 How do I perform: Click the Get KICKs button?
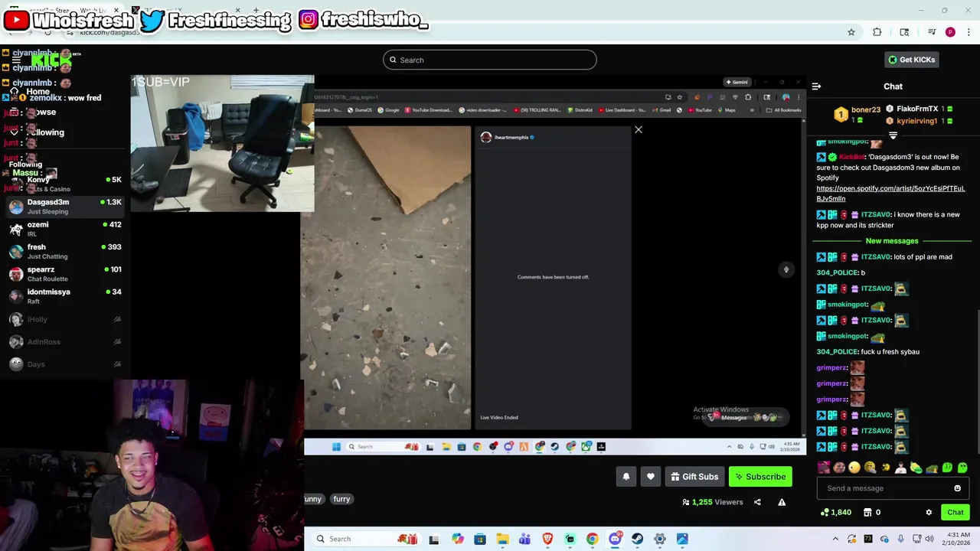pyautogui.click(x=912, y=60)
